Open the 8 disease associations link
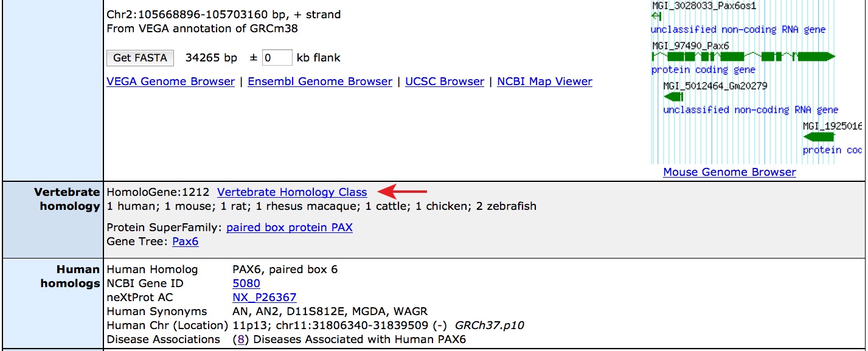The height and width of the screenshot is (351, 868). 241,339
